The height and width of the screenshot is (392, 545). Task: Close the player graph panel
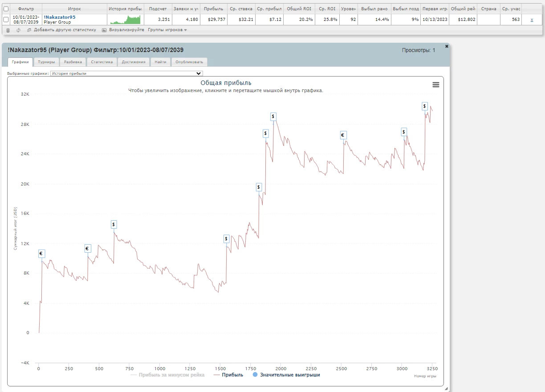[447, 46]
